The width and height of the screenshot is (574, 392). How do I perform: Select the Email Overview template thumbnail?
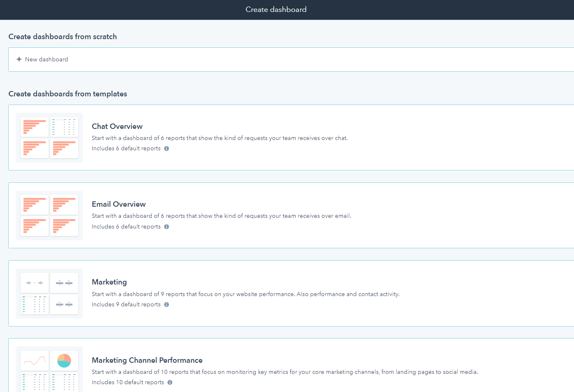(49, 215)
